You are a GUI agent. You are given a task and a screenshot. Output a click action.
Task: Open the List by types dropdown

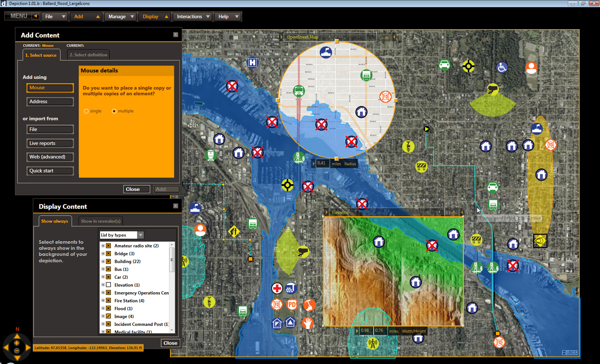coord(140,235)
